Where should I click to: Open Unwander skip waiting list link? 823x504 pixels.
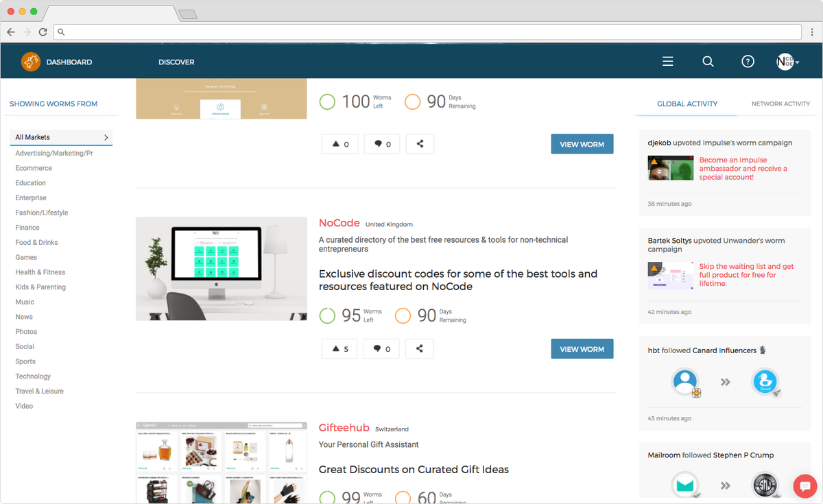tap(746, 275)
